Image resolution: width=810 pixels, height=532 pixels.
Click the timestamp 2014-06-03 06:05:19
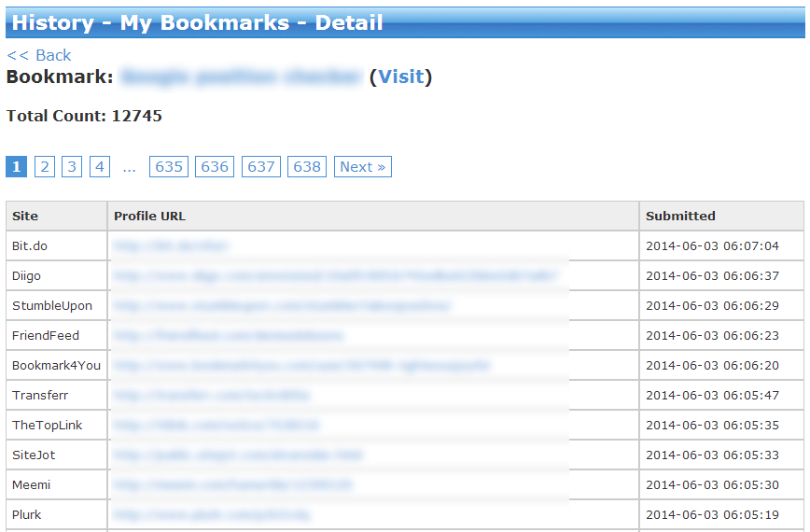pos(712,515)
